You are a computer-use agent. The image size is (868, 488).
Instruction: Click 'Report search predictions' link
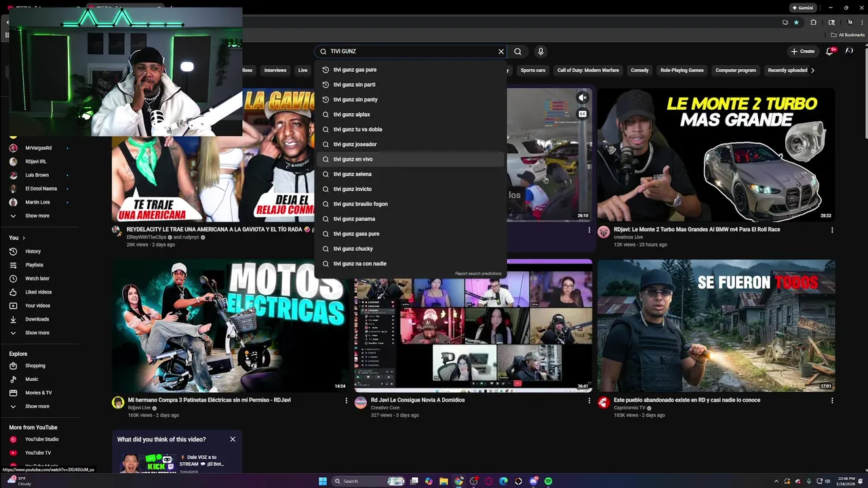[478, 274]
